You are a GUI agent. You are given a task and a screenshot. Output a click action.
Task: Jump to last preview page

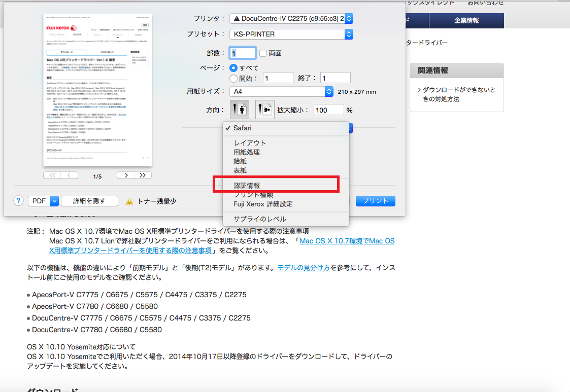[143, 175]
